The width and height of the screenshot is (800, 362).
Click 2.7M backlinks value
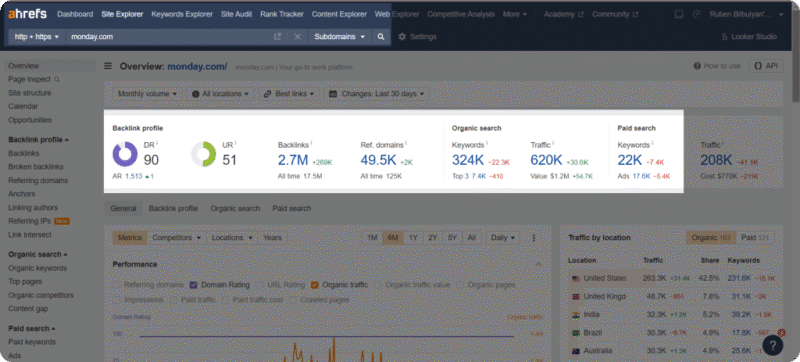(293, 160)
